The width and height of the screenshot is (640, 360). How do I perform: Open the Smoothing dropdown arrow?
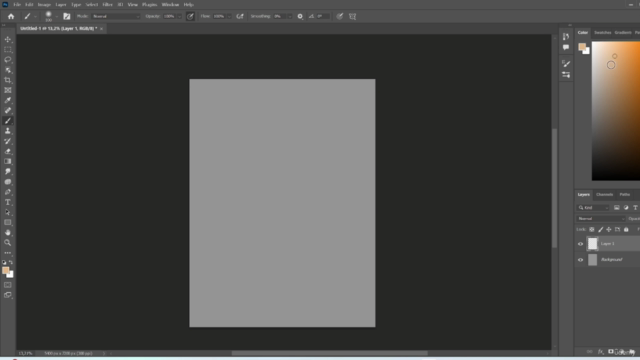289,16
